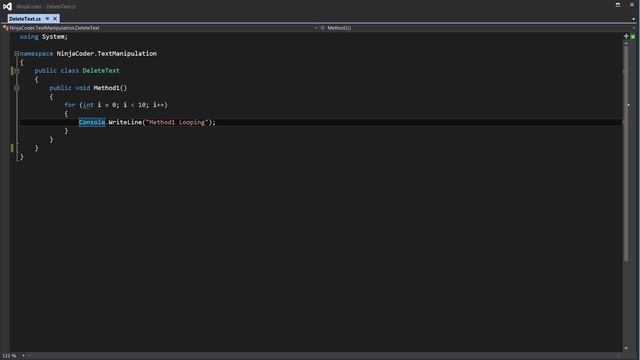Click the WriteLine method call text

click(x=125, y=122)
